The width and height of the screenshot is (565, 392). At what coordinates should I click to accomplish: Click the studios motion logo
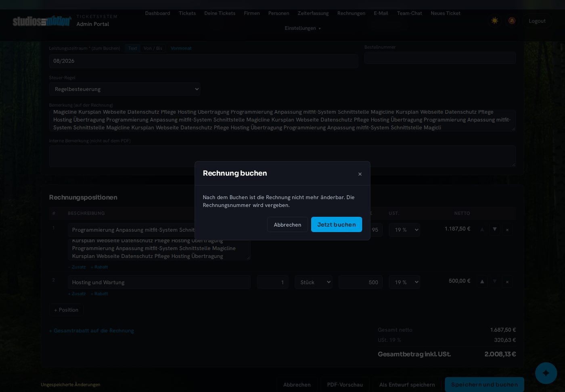pyautogui.click(x=42, y=21)
